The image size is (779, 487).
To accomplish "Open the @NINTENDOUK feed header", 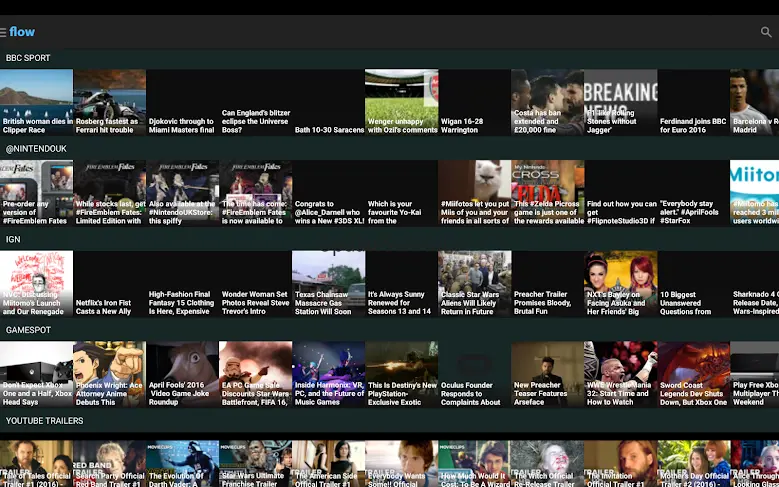I will point(36,149).
